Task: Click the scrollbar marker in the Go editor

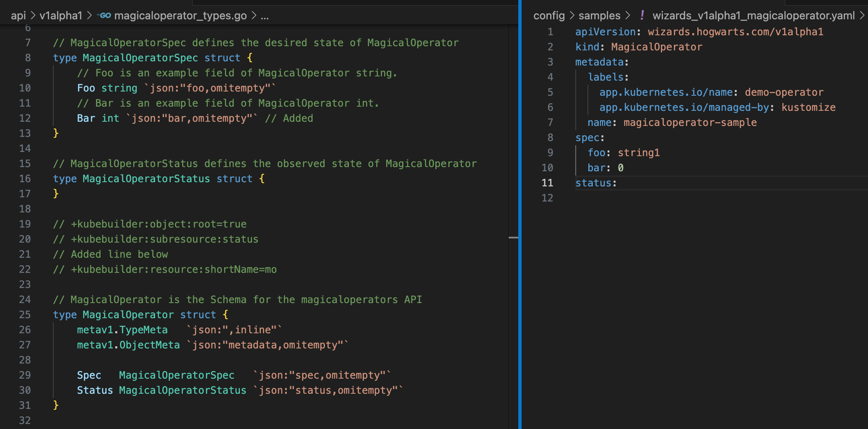Action: pyautogui.click(x=513, y=238)
